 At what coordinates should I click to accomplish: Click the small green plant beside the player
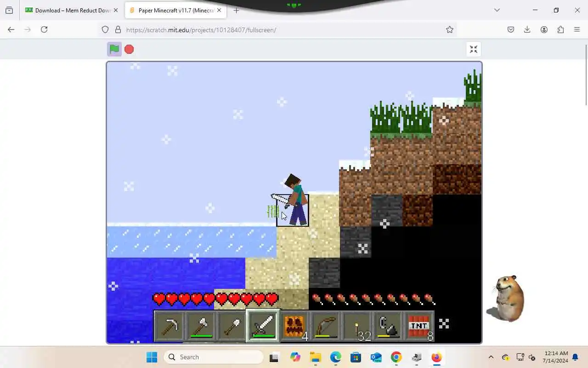[x=273, y=212]
